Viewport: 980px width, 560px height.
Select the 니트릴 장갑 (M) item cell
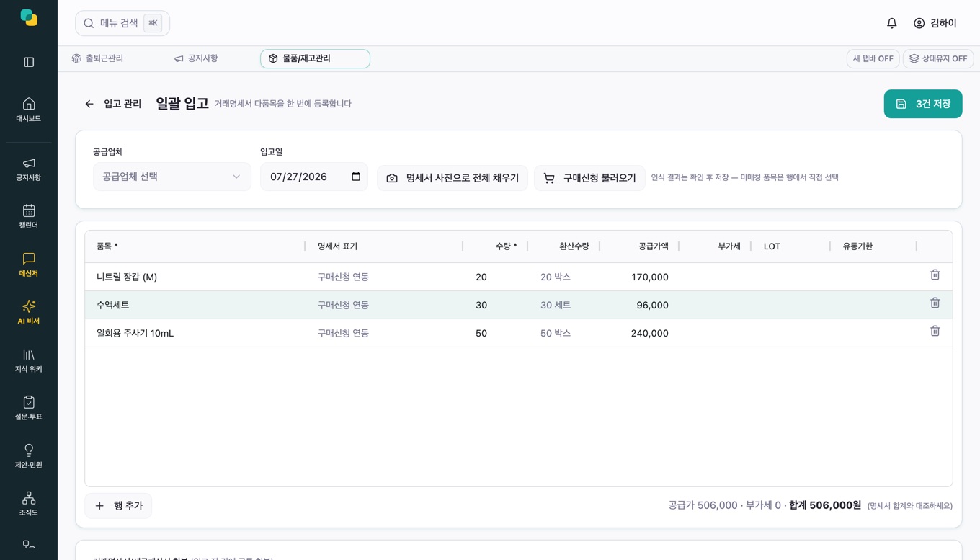195,277
